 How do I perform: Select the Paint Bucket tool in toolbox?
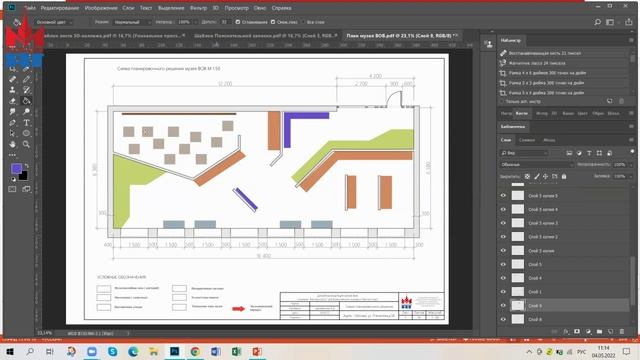(26, 101)
